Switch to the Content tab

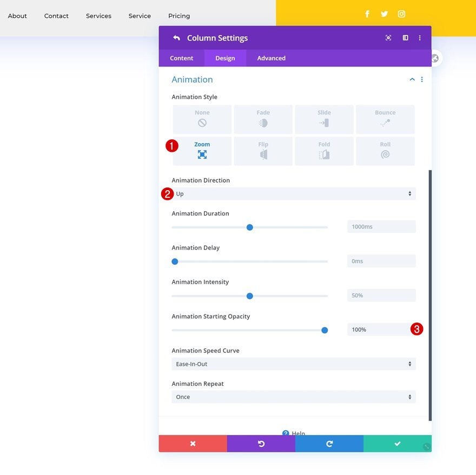coord(181,58)
